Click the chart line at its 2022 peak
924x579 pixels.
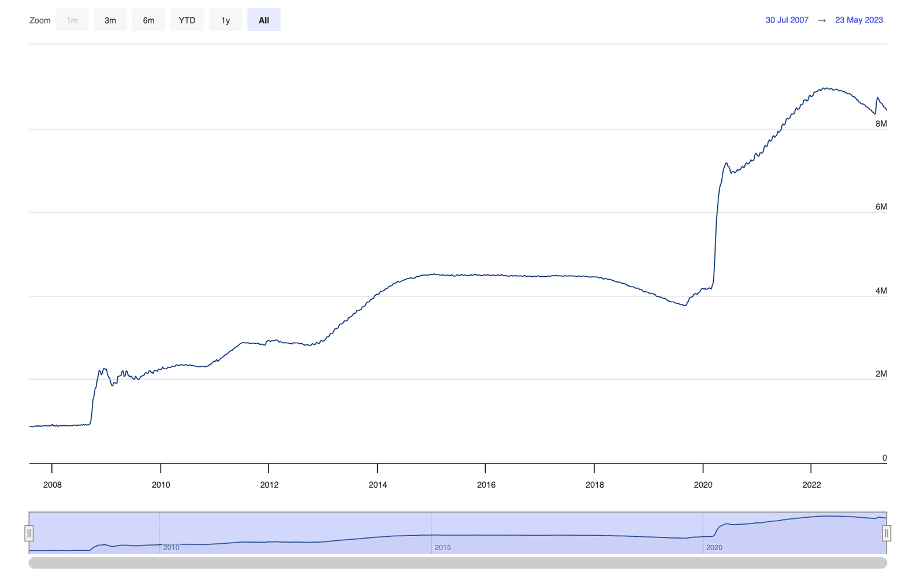(827, 88)
